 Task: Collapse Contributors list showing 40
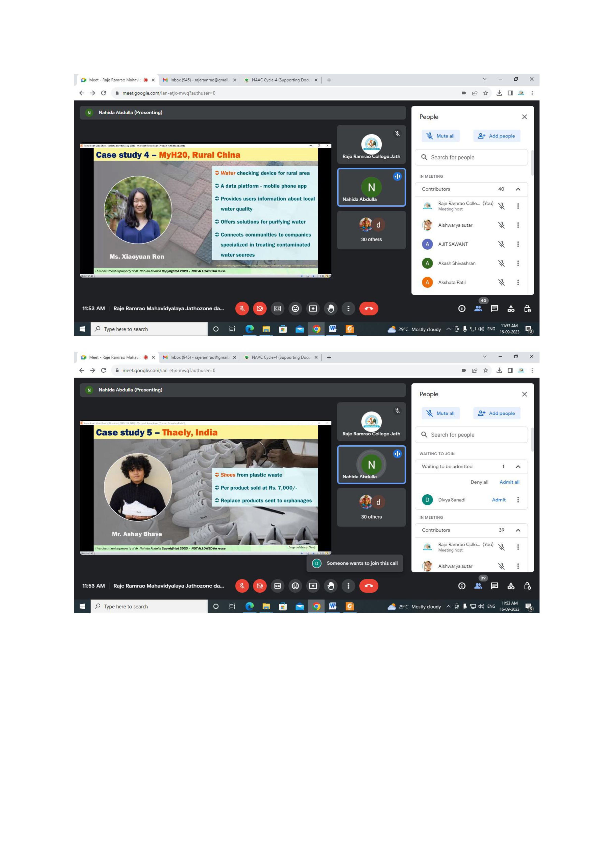point(517,189)
